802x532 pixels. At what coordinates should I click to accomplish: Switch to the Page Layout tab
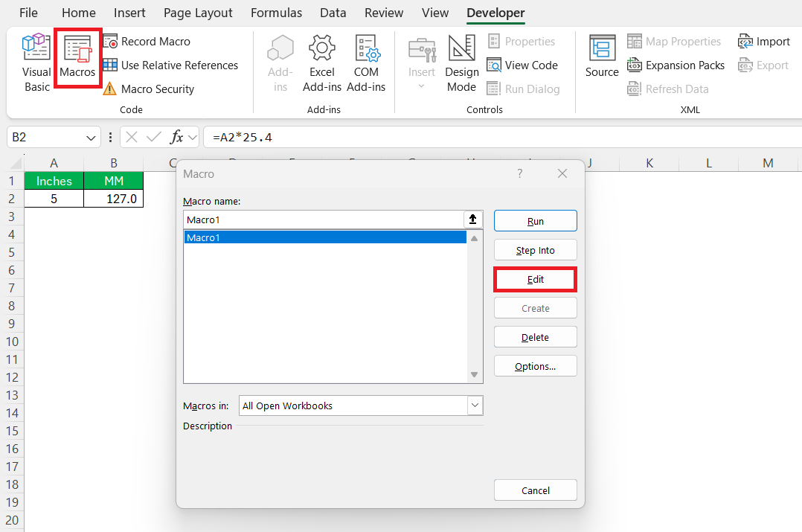click(x=198, y=13)
